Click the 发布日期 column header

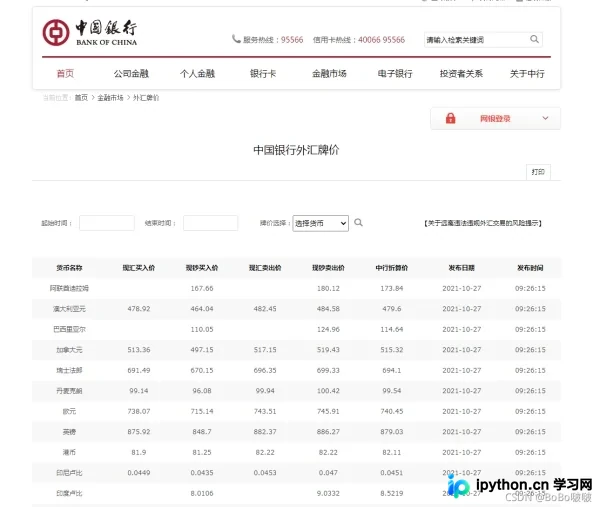click(461, 268)
